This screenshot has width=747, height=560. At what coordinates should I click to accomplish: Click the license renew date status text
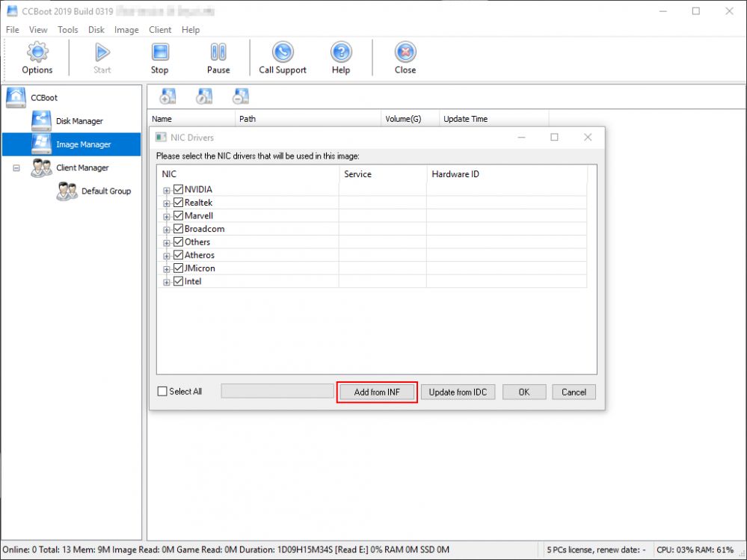596,550
